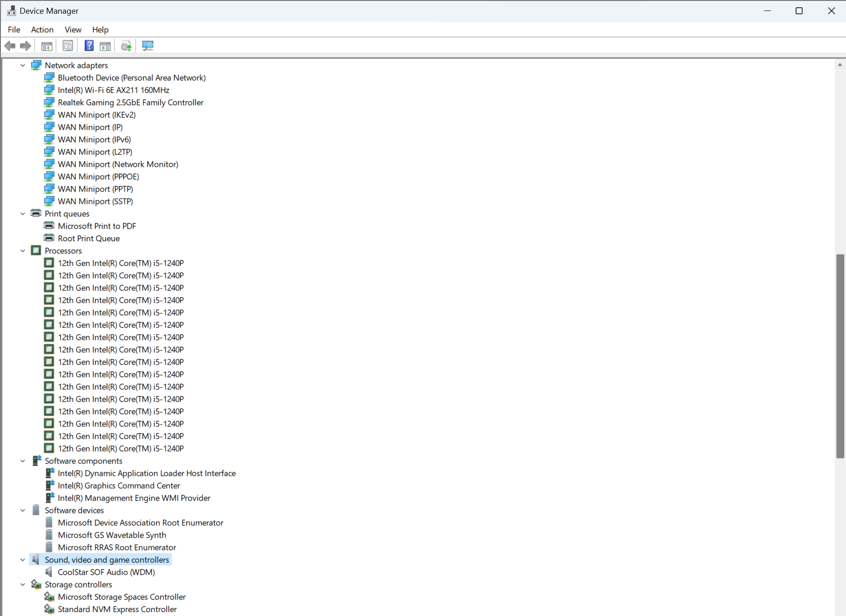The width and height of the screenshot is (846, 616).
Task: Open the View menu
Action: pos(73,30)
